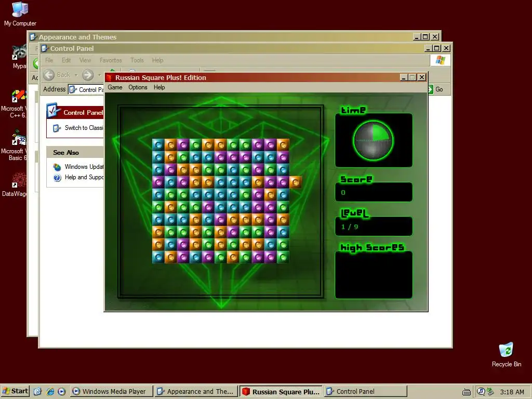Click the Score display box
The image size is (532, 399).
click(x=374, y=192)
